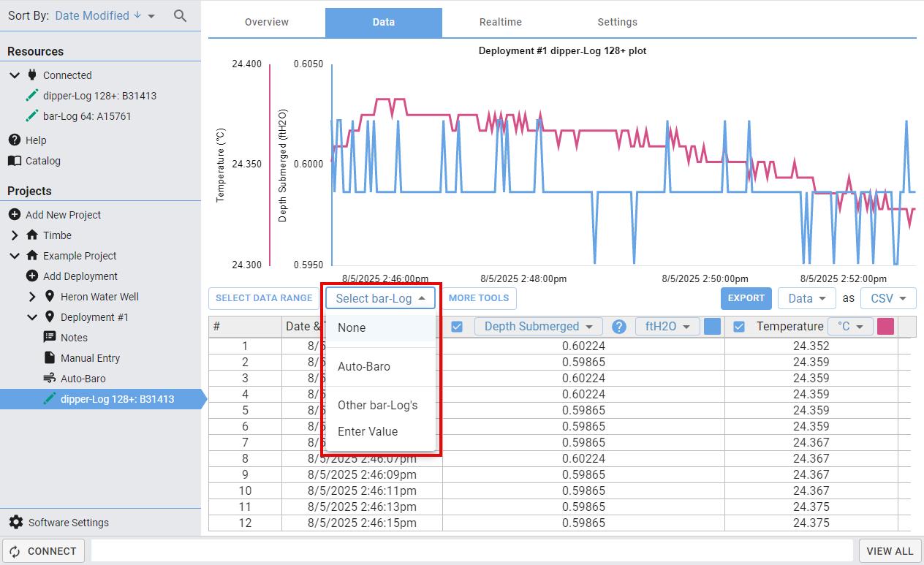The width and height of the screenshot is (924, 565).
Task: Click location pin icon of Heron Water Well
Action: click(x=50, y=296)
